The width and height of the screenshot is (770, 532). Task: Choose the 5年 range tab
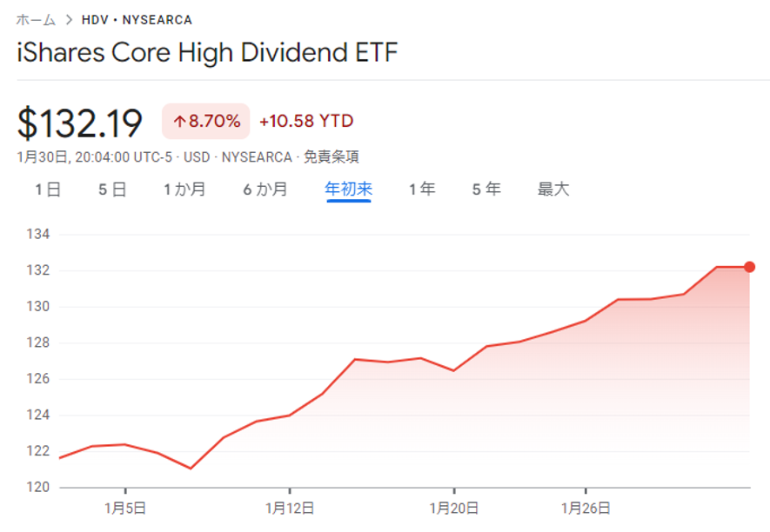[x=486, y=189]
